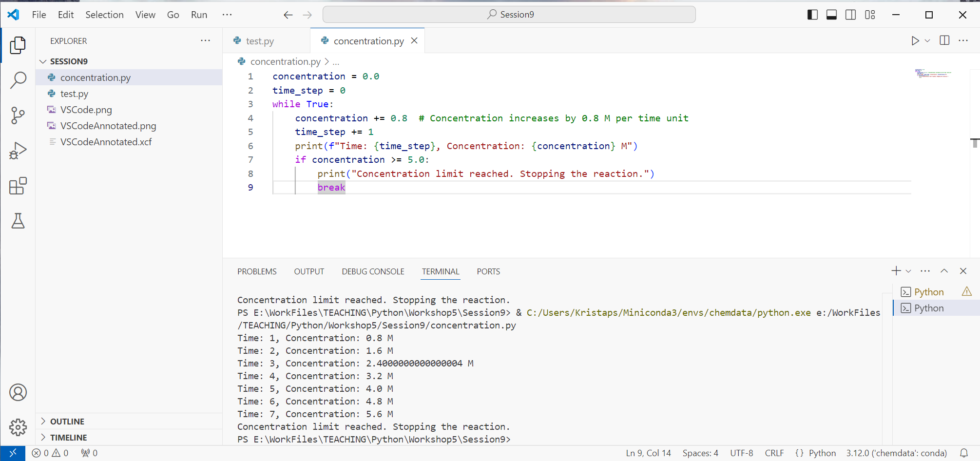Click Ln 9, Col 14 status item
The width and height of the screenshot is (980, 461).
click(x=648, y=453)
